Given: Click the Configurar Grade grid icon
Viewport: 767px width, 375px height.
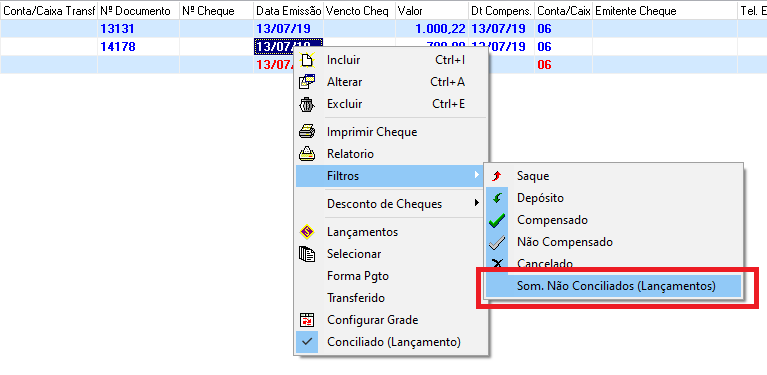Looking at the screenshot, I should (307, 320).
